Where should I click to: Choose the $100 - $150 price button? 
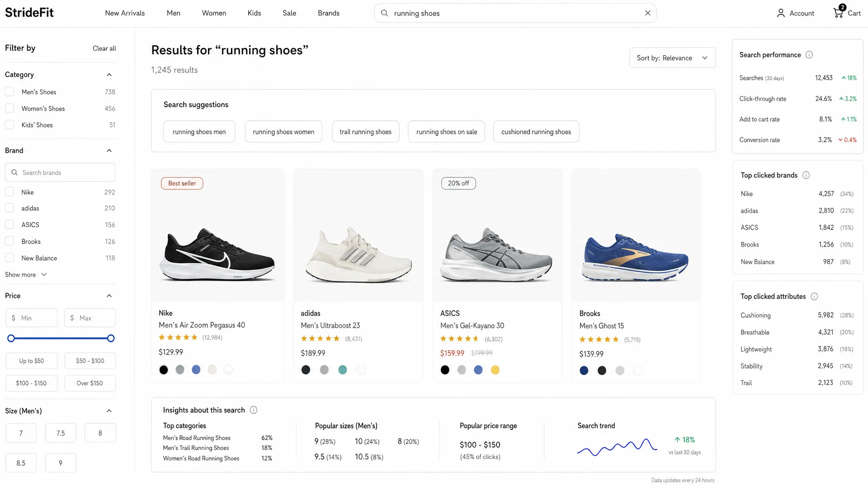[x=31, y=383]
